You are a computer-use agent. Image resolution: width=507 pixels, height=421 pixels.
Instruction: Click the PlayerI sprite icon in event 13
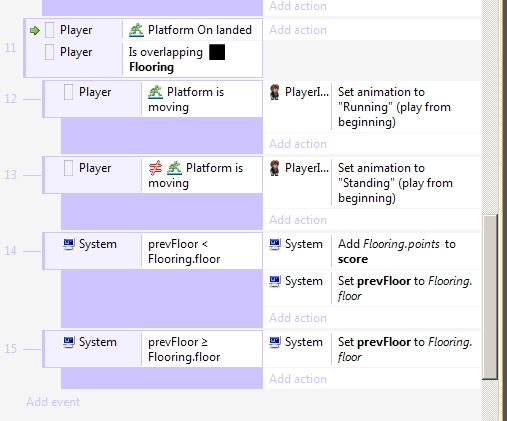coord(274,168)
